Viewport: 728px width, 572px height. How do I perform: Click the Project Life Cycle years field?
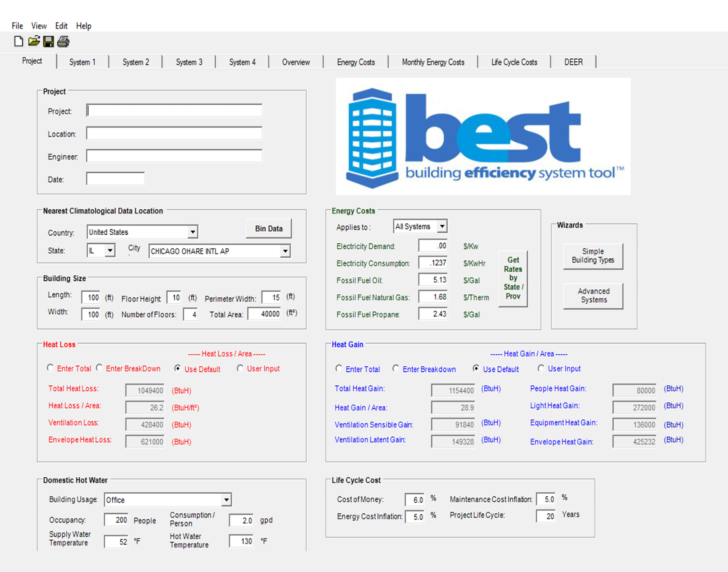tap(546, 516)
